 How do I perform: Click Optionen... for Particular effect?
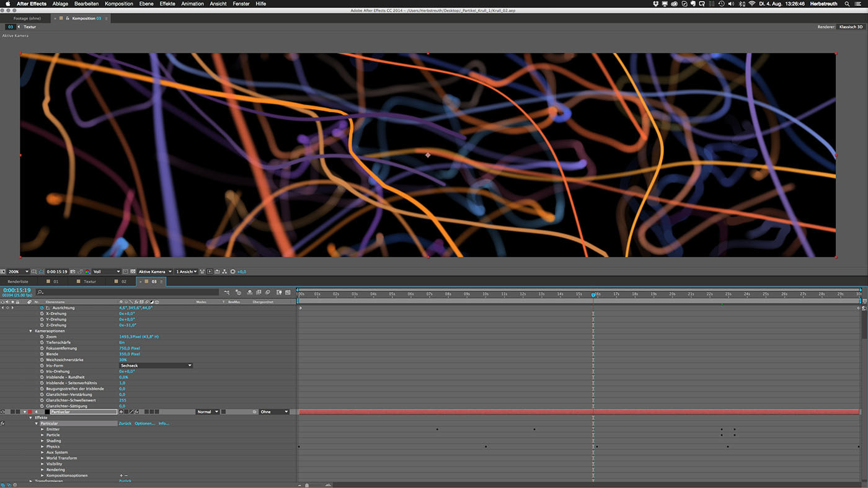(145, 424)
